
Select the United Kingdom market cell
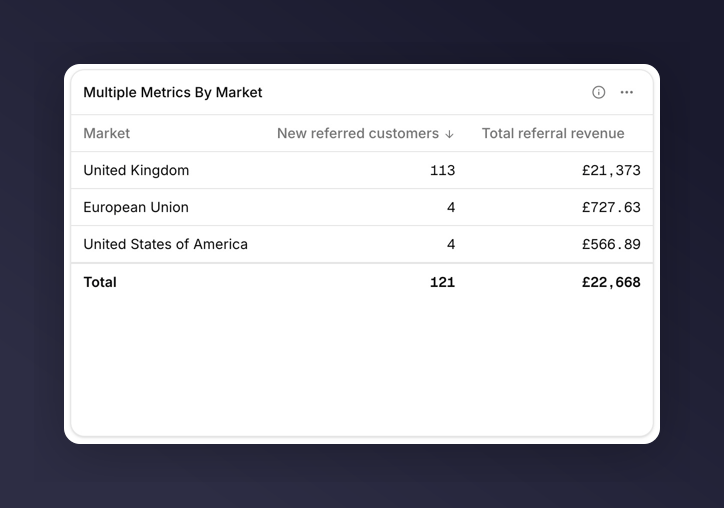[136, 170]
